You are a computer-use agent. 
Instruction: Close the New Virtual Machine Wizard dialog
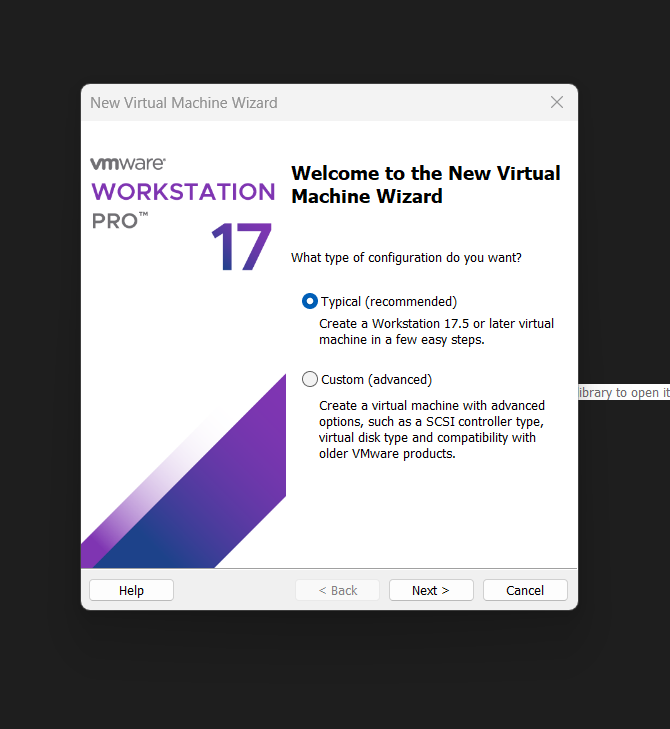click(557, 102)
